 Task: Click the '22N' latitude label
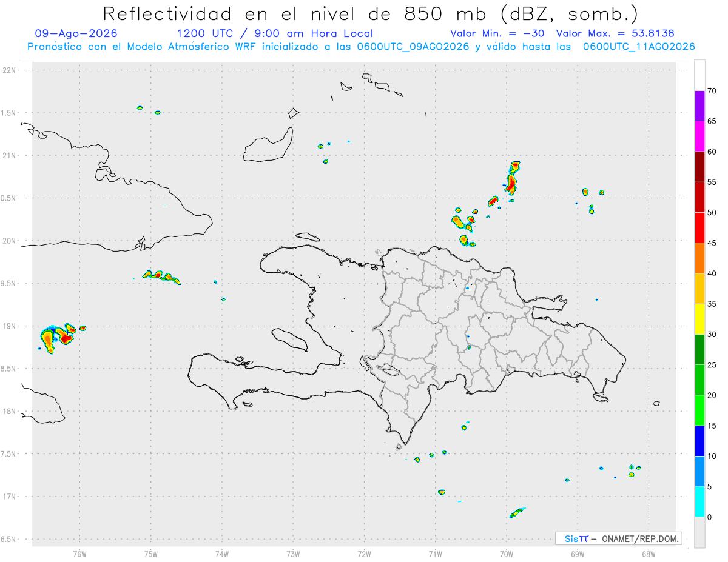10,70
